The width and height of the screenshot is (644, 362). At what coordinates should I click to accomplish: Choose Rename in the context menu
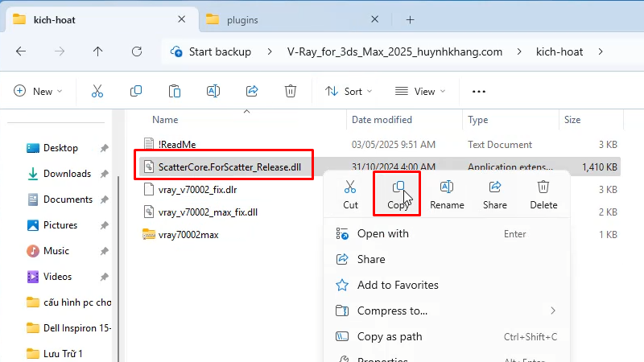pyautogui.click(x=447, y=195)
